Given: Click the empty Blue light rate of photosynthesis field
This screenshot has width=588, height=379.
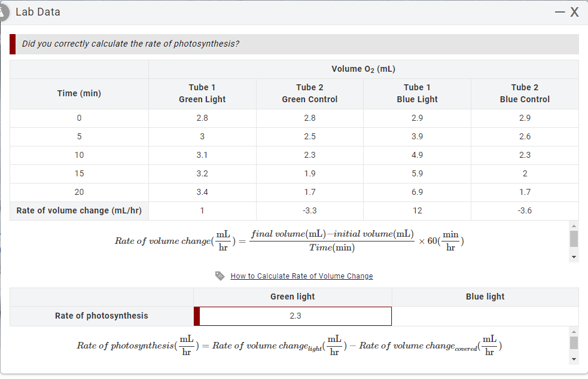Looking at the screenshot, I should point(486,316).
